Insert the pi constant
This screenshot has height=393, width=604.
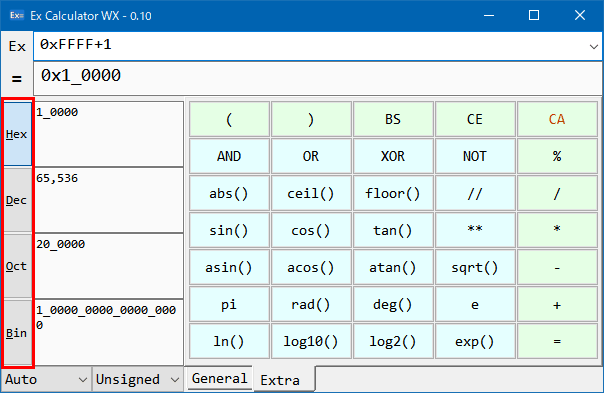click(x=229, y=304)
